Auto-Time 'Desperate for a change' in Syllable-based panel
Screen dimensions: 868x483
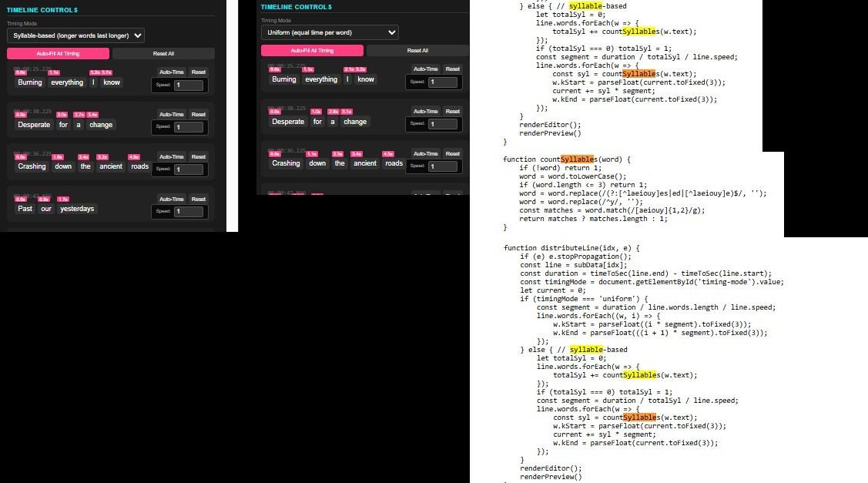pyautogui.click(x=171, y=115)
